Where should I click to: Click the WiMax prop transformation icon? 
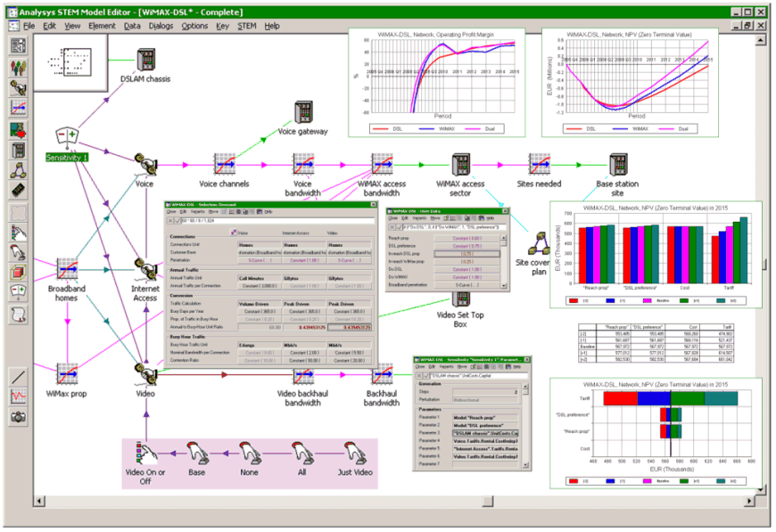point(67,374)
